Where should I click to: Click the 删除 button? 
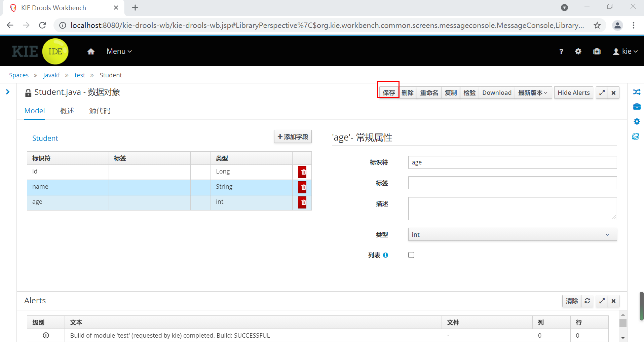[x=408, y=93]
